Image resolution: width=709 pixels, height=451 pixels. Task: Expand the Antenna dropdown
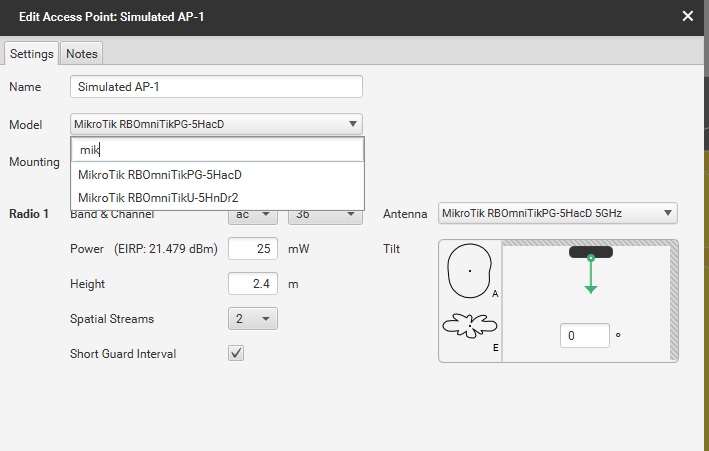point(558,213)
